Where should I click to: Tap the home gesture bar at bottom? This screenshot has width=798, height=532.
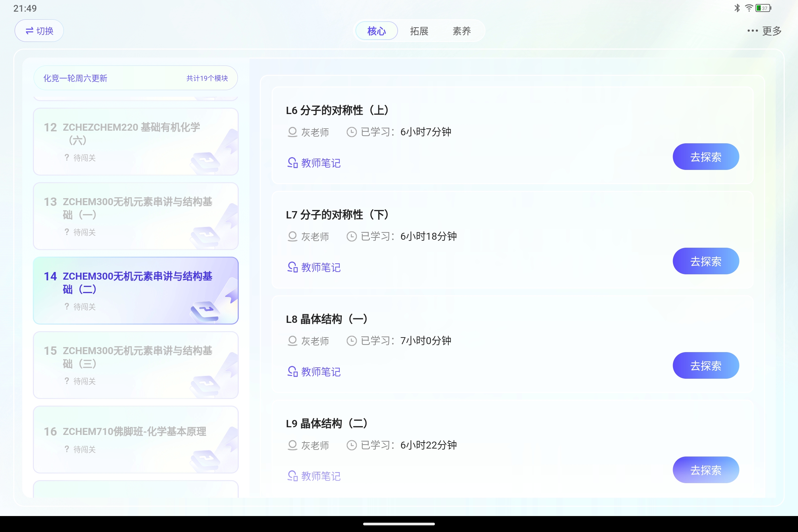pyautogui.click(x=399, y=524)
